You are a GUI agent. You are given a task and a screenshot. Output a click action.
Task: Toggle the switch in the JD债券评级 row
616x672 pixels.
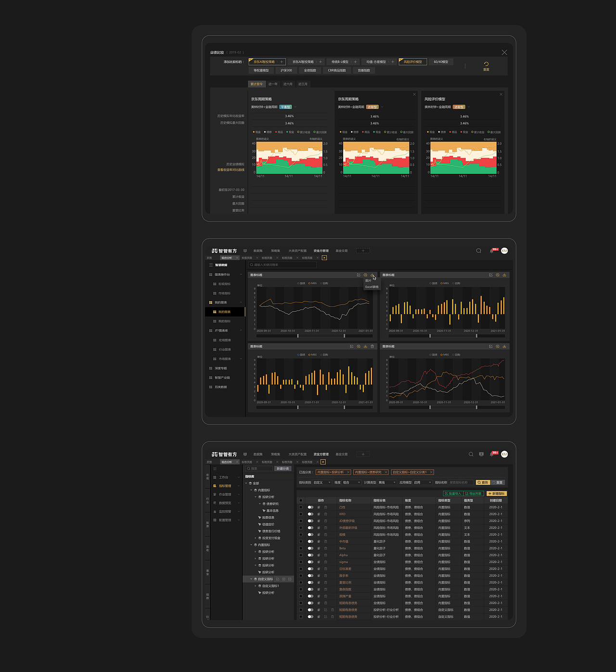pos(310,521)
